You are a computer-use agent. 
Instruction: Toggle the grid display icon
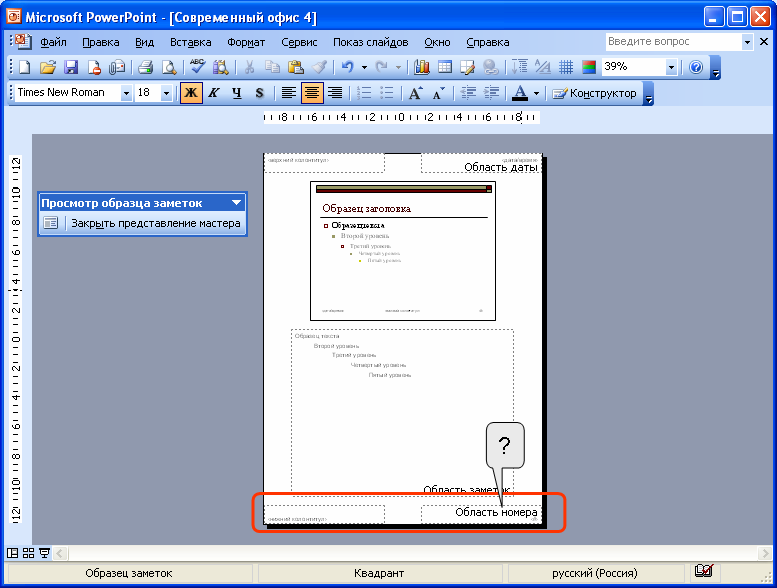point(566,67)
